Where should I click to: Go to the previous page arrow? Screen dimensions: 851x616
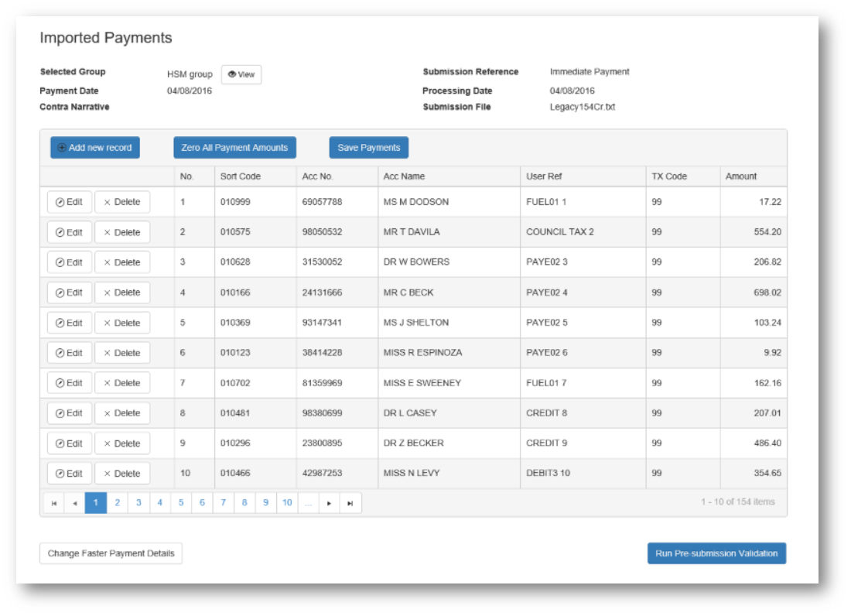[74, 503]
